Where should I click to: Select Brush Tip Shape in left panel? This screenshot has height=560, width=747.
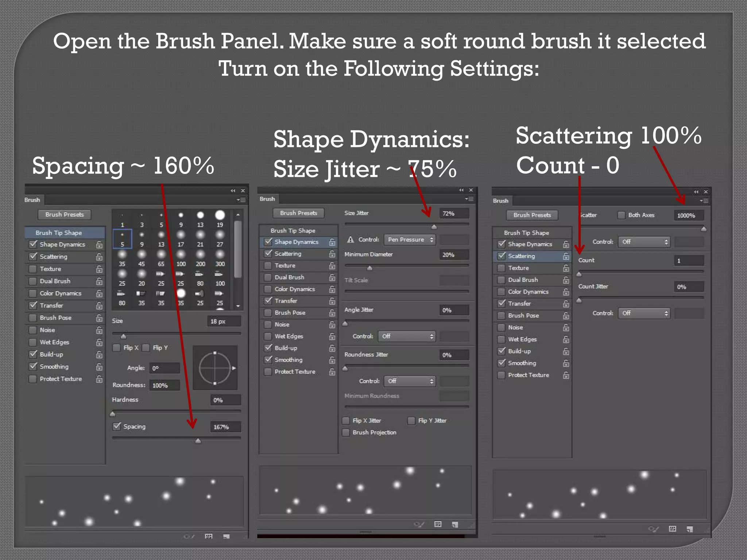coord(65,233)
